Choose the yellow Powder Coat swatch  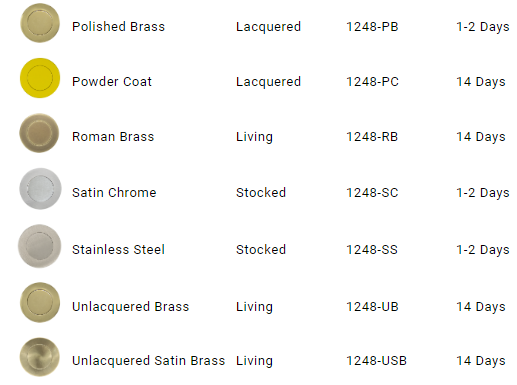click(40, 78)
